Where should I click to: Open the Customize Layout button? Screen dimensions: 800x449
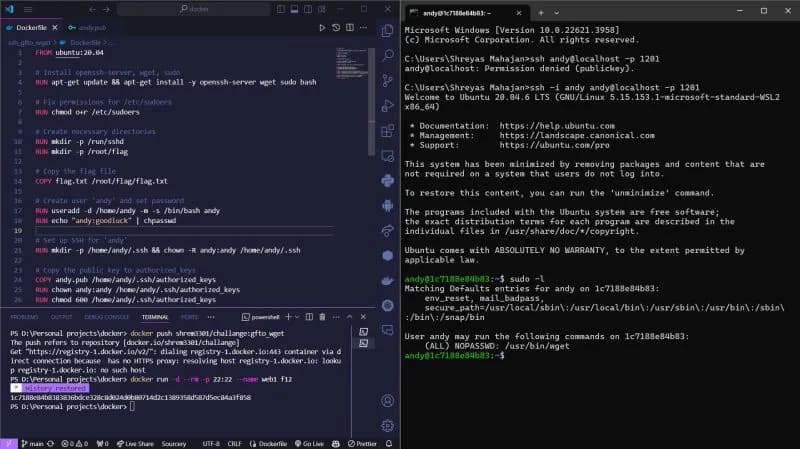tap(322, 9)
